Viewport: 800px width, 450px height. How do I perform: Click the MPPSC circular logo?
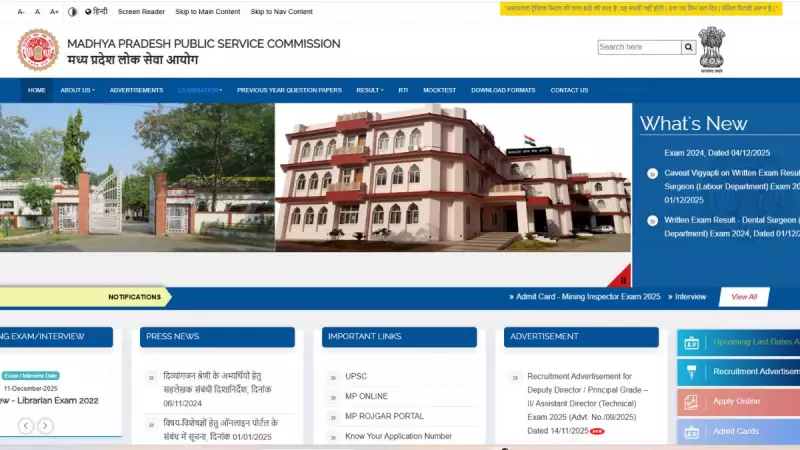(x=38, y=49)
